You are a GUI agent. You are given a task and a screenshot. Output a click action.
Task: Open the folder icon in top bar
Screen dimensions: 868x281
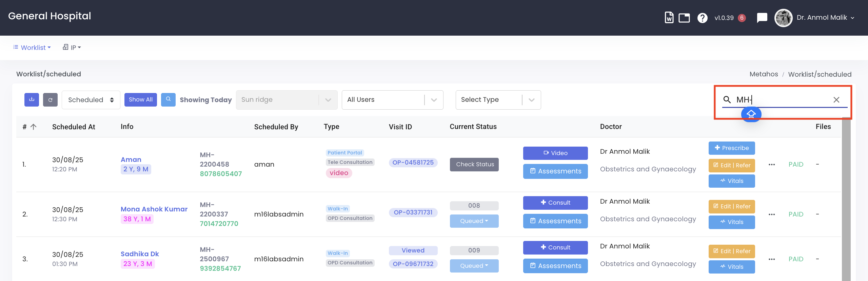click(x=684, y=18)
